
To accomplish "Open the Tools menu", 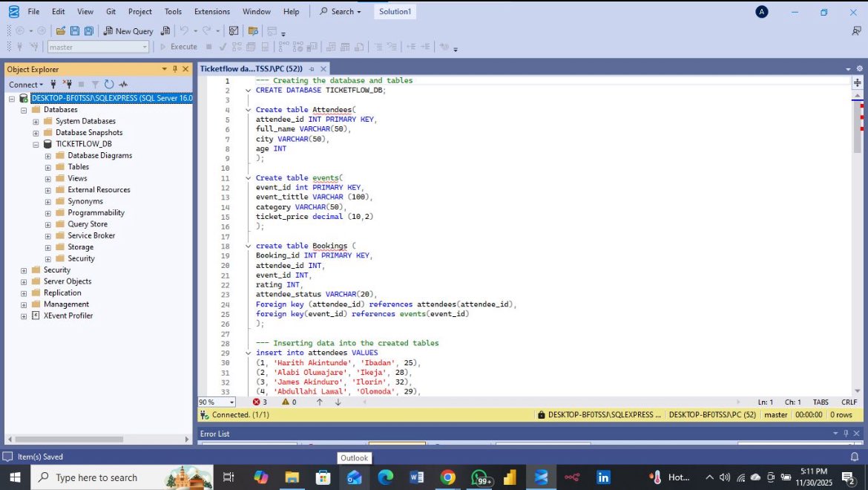I will 173,11.
